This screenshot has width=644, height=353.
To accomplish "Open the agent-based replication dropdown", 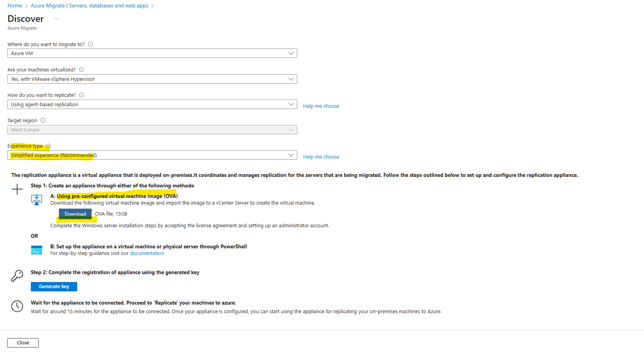I will click(x=152, y=104).
